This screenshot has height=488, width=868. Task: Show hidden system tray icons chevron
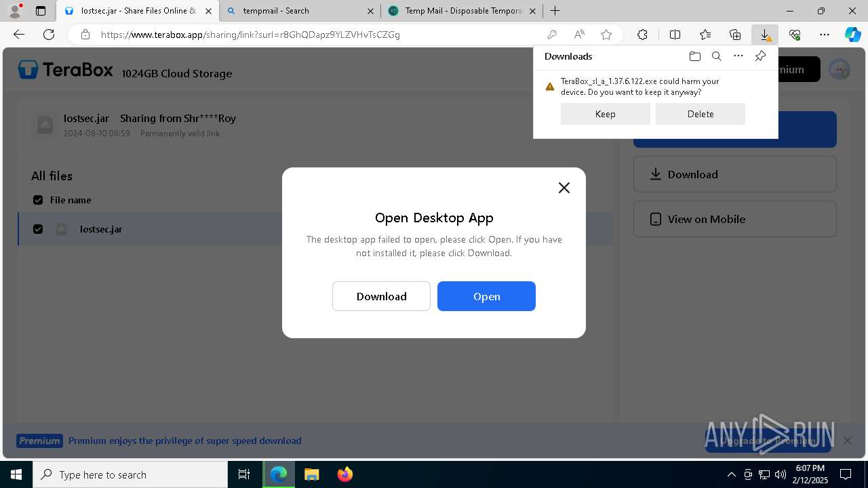[x=731, y=474]
